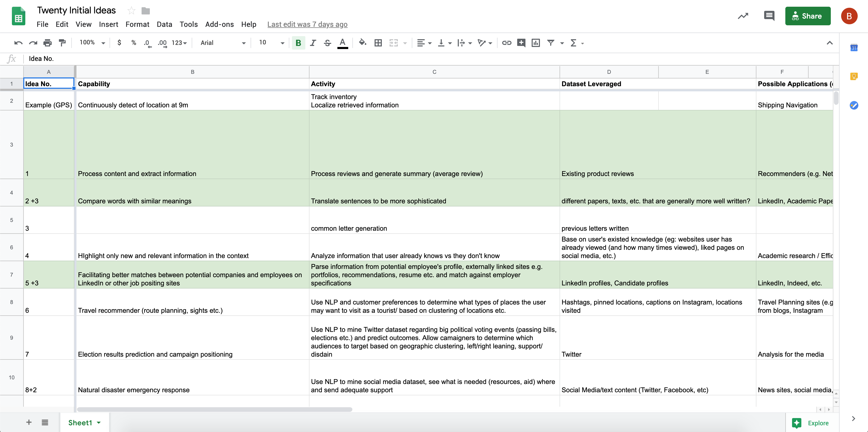Open the Edit menu
This screenshot has width=868, height=432.
click(x=62, y=24)
